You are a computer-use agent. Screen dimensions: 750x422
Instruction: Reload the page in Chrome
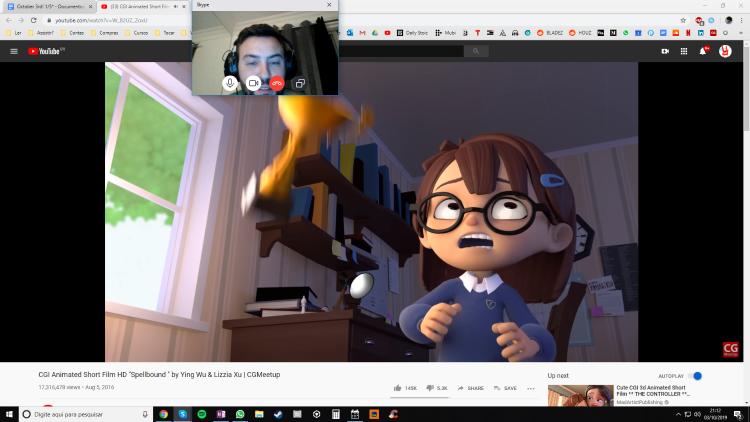[x=33, y=20]
